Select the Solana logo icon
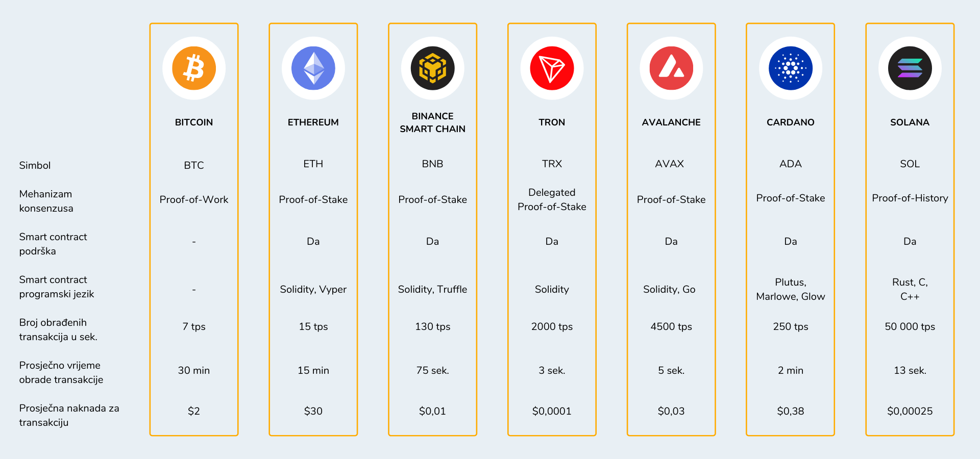The height and width of the screenshot is (459, 980). 910,68
